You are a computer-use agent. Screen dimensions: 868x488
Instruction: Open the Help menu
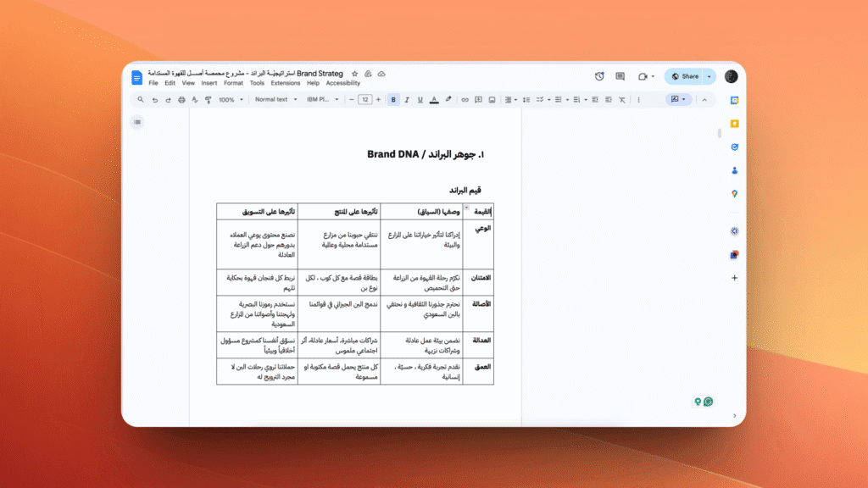[313, 83]
